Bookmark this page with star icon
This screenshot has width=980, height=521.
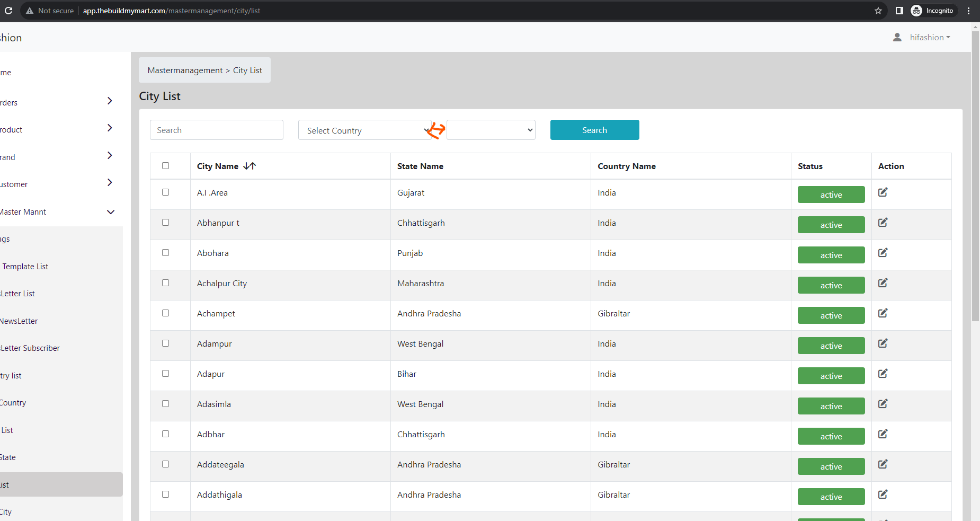coord(878,11)
